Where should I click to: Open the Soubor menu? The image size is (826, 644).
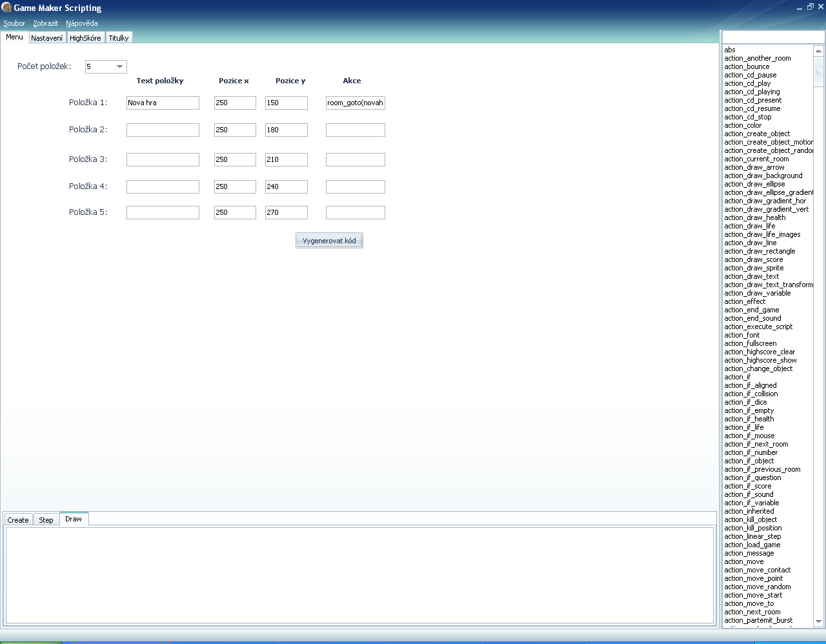14,23
